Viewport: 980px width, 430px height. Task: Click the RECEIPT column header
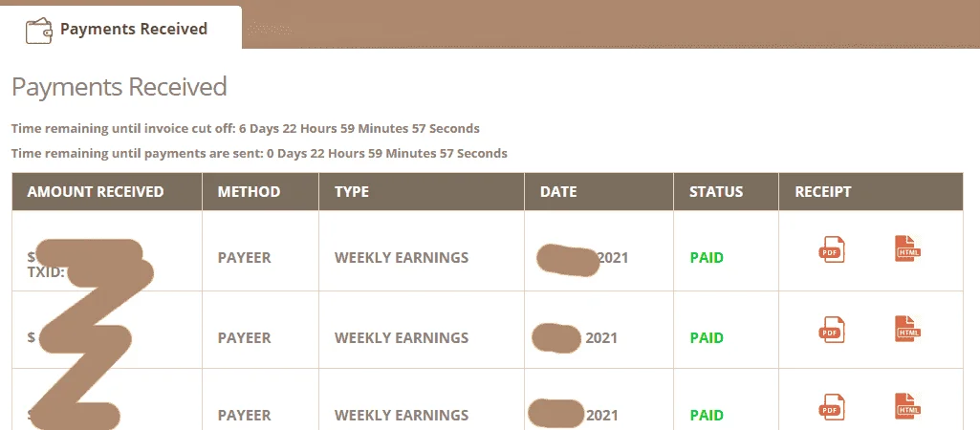822,192
